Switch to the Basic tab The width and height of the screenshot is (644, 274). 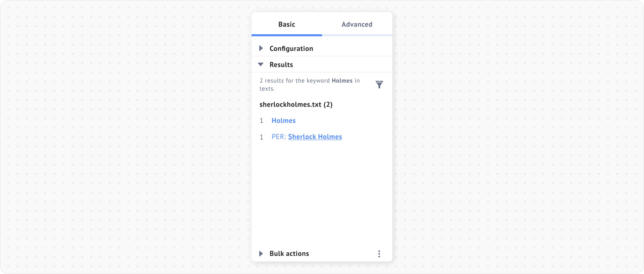click(x=287, y=24)
